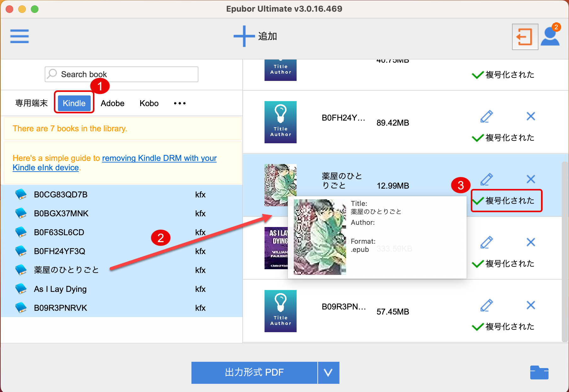Remove B0FH24Y… book from list
Screen dimensions: 569x392
(531, 116)
